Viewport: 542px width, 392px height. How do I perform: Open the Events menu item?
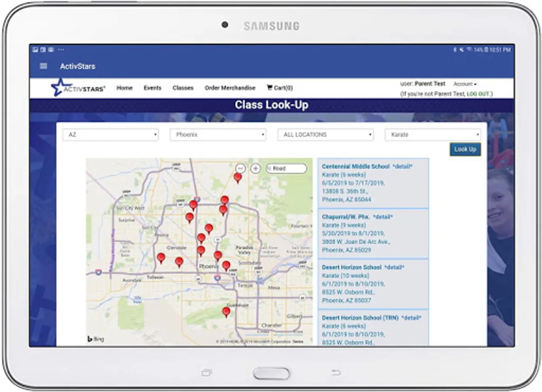[152, 88]
